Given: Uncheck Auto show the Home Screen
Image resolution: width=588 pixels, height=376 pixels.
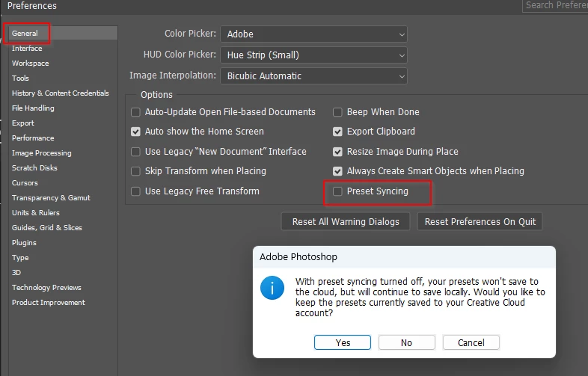Looking at the screenshot, I should [x=135, y=132].
